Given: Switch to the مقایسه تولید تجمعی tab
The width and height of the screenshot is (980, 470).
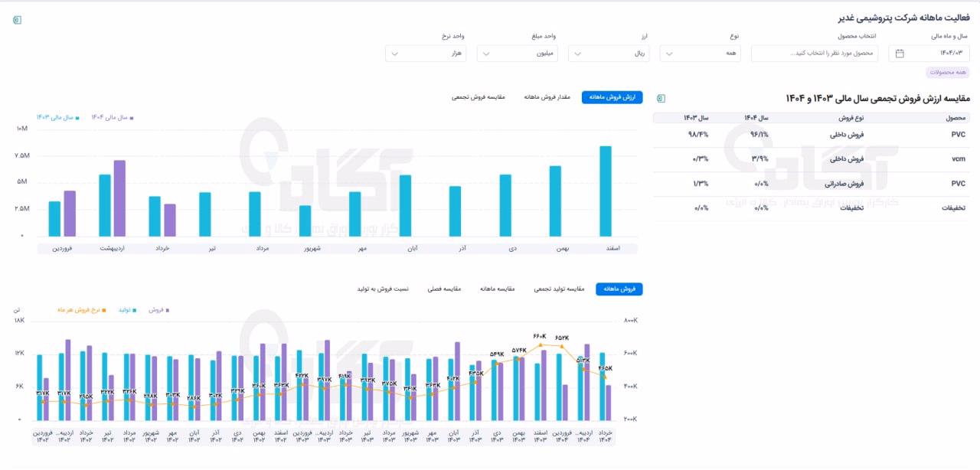Looking at the screenshot, I should pyautogui.click(x=559, y=289).
